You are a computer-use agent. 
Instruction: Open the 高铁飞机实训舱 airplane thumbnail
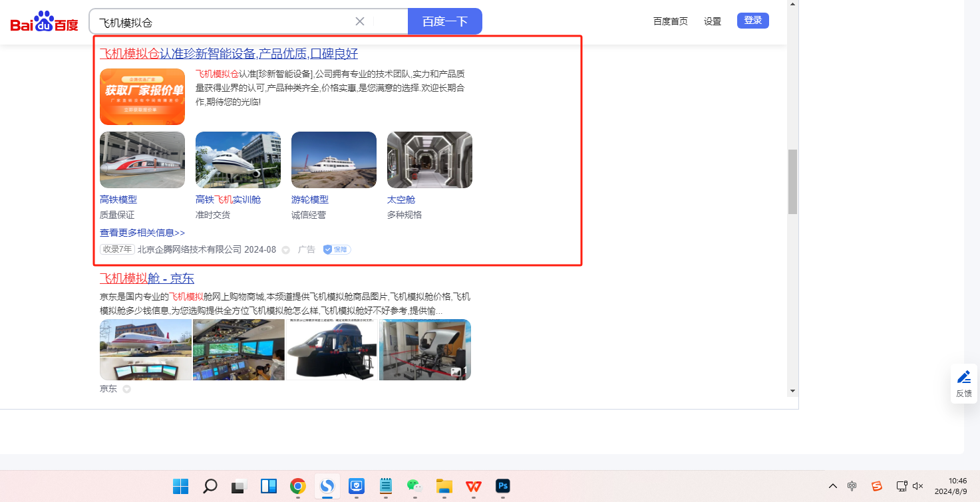pyautogui.click(x=238, y=160)
